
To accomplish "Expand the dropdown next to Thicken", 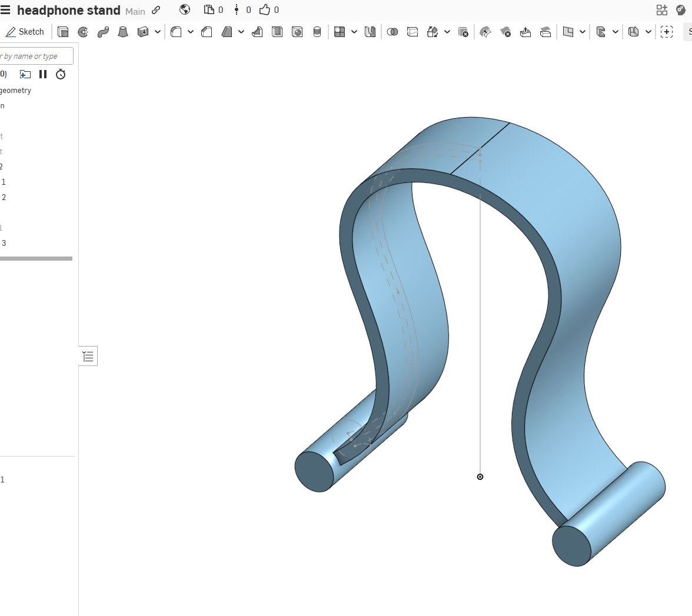I will (158, 32).
